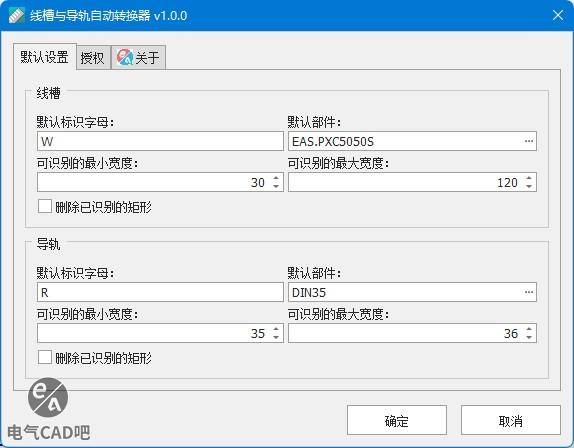Switch to the 授权 tab
Image resolution: width=574 pixels, height=448 pixels.
click(93, 57)
